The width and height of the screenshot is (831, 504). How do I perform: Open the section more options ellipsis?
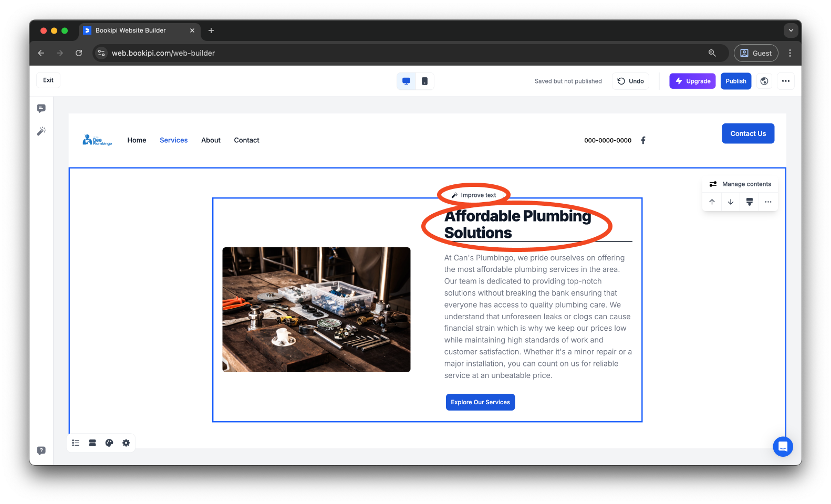(768, 202)
